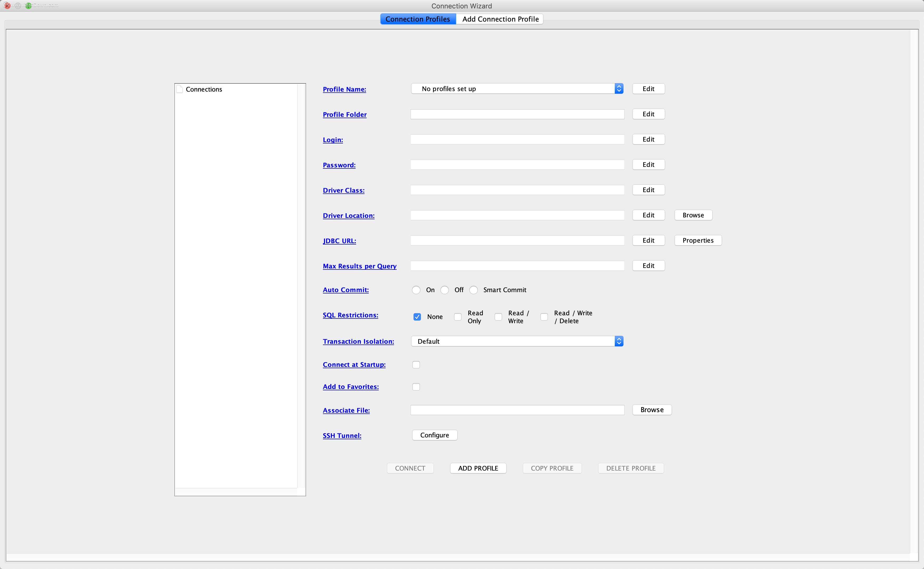This screenshot has width=924, height=569.
Task: Check the Connect at Startup box
Action: (416, 365)
